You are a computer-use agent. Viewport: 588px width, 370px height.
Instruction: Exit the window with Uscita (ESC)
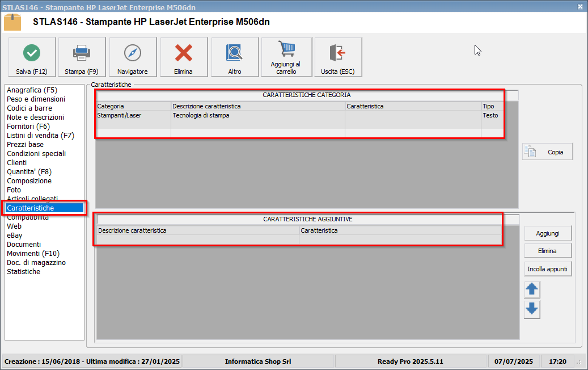[x=338, y=57]
